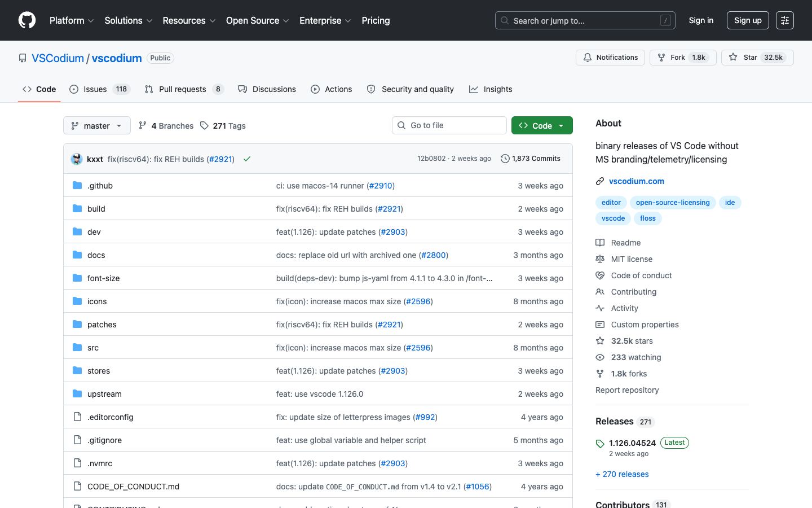
Task: Open the Security and quality tab
Action: pos(411,89)
